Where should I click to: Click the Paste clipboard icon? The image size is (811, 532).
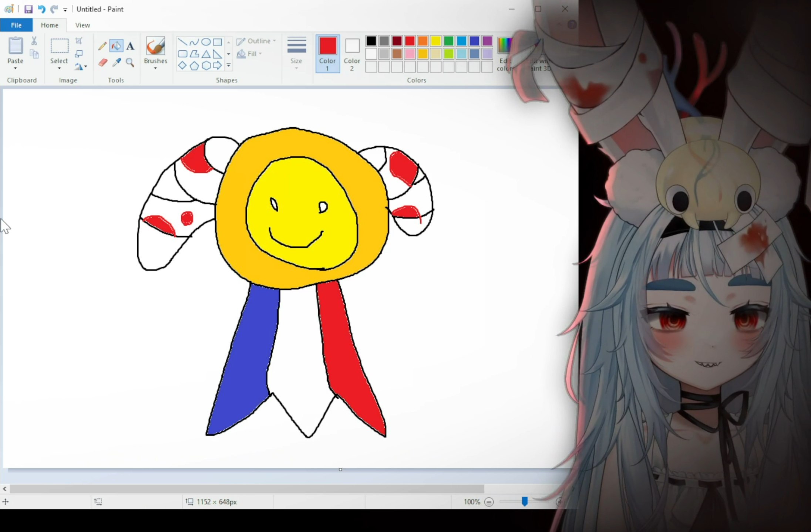16,45
